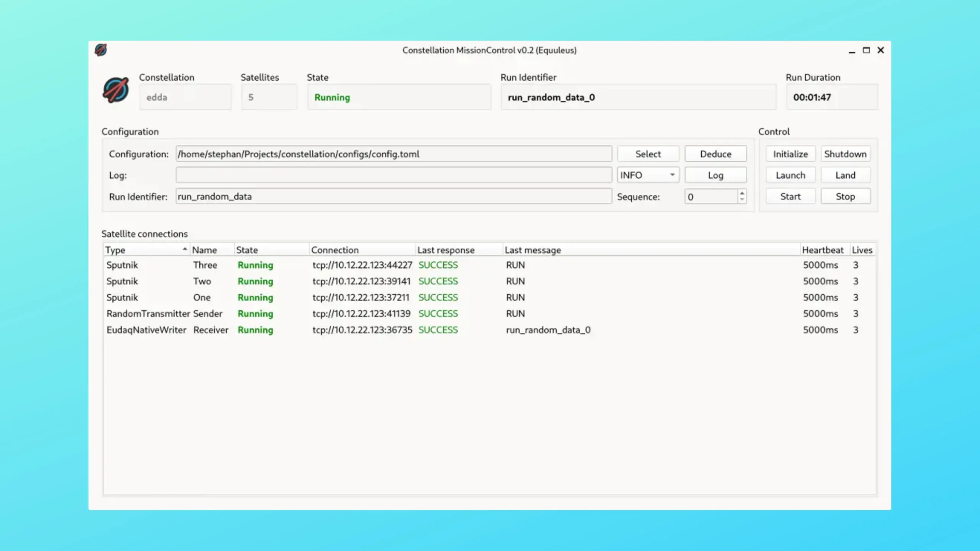
Task: Click the Deduce button
Action: [715, 154]
